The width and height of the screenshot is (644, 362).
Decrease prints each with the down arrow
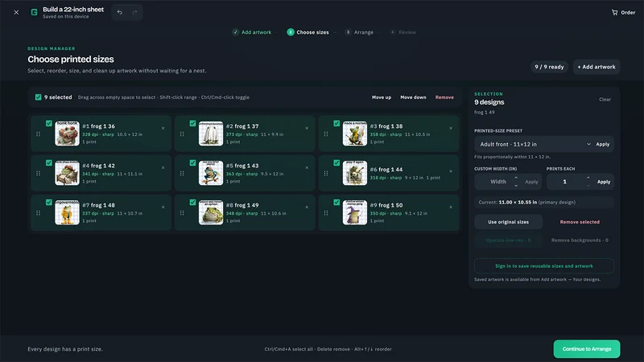(588, 186)
